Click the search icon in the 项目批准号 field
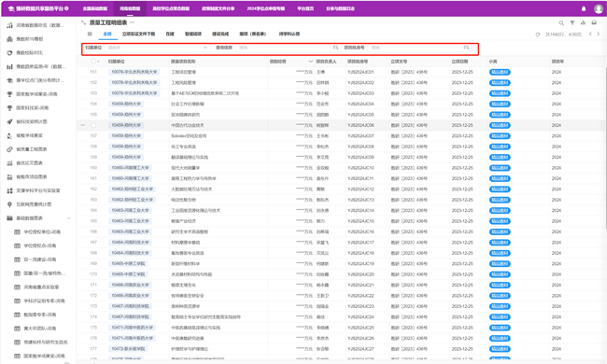The image size is (607, 364). point(466,48)
